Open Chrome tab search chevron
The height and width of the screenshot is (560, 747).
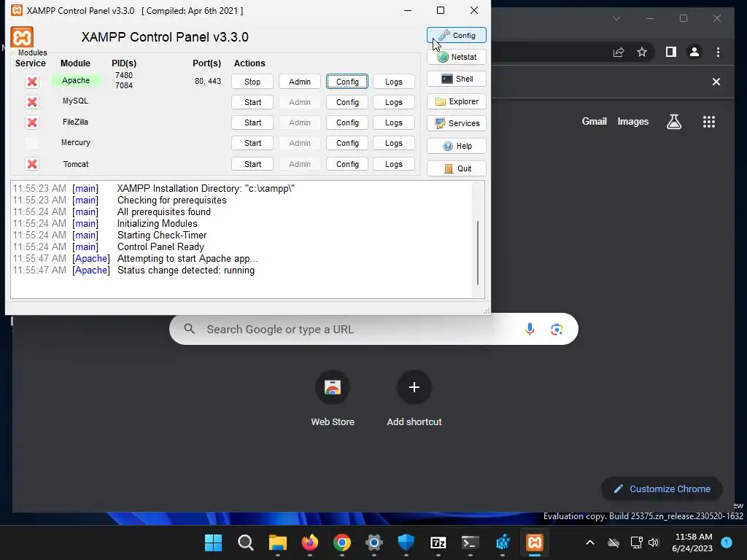(x=616, y=18)
